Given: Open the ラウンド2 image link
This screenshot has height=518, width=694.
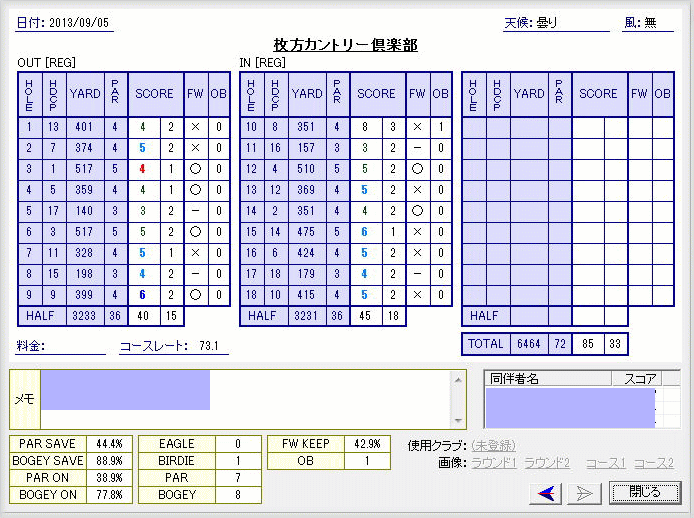Looking at the screenshot, I should (547, 463).
